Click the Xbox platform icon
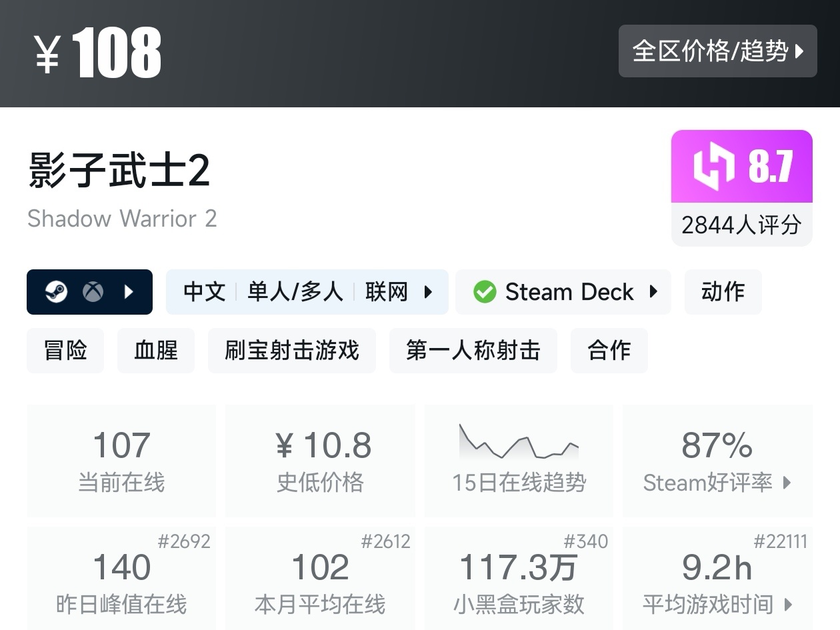Image resolution: width=840 pixels, height=630 pixels. point(93,291)
